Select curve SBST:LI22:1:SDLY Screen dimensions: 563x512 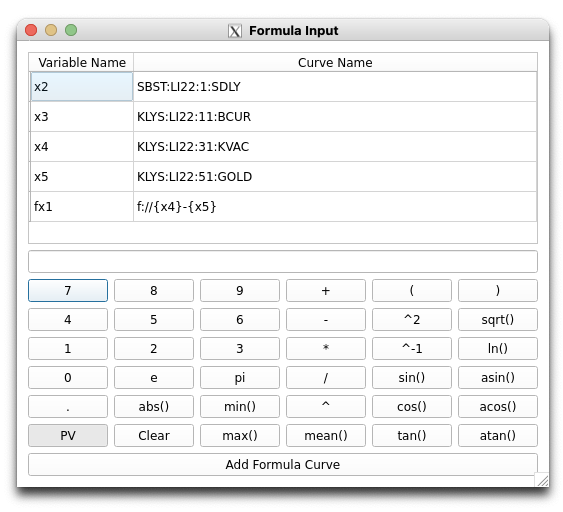pos(335,87)
